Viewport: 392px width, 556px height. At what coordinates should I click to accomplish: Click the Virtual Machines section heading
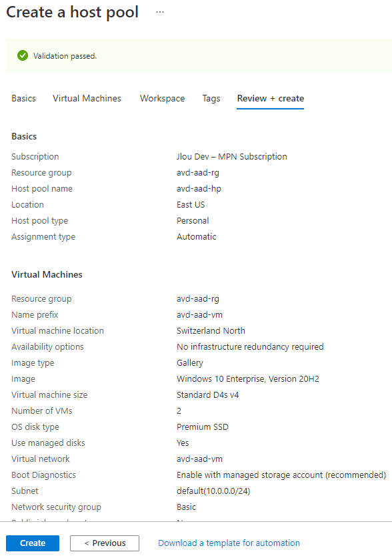[x=47, y=274]
